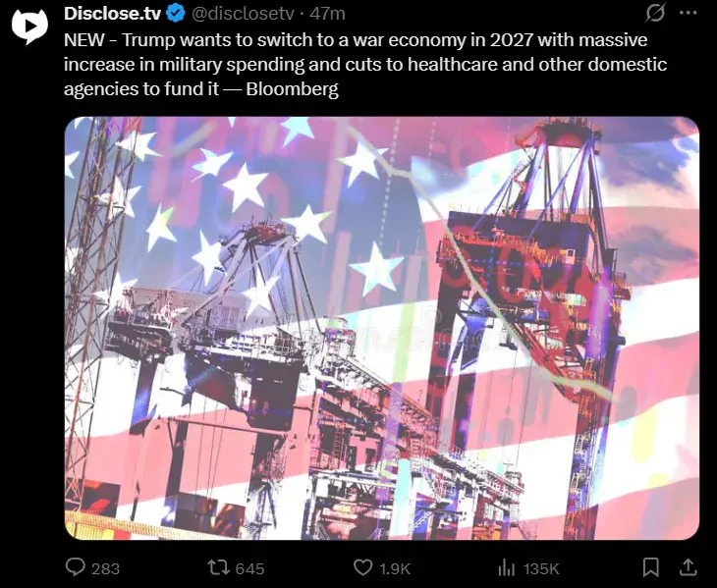Screen dimensions: 717x588
Task: Open the 47m post timestamp
Action: [x=327, y=14]
